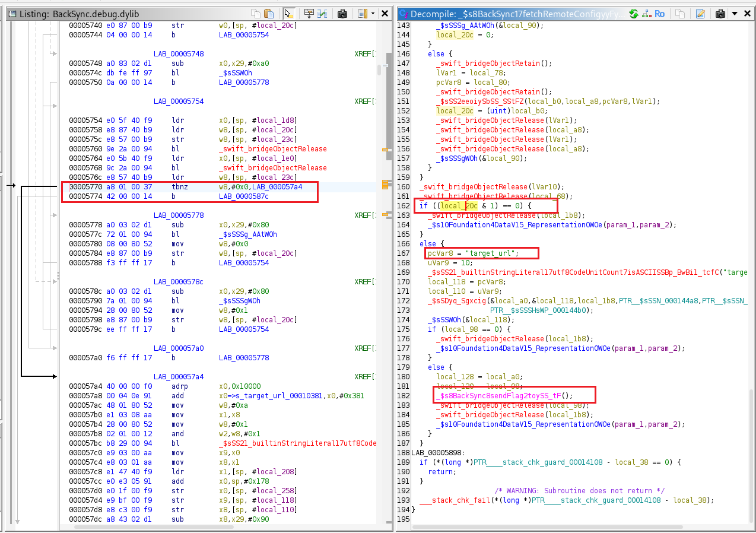Close the Listing panel with the X
The height and width of the screenshot is (533, 756).
click(385, 14)
